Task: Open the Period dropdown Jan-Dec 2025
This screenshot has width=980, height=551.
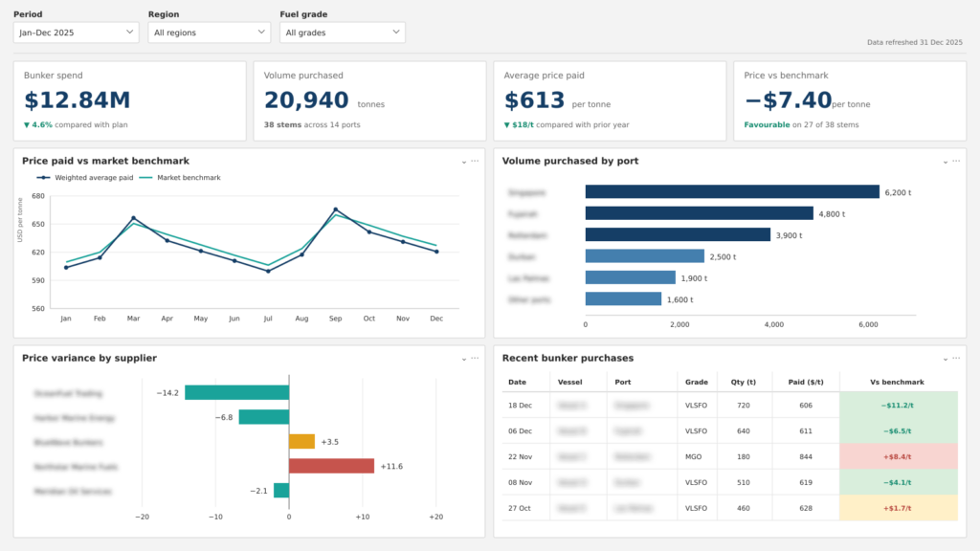Action: pyautogui.click(x=76, y=33)
